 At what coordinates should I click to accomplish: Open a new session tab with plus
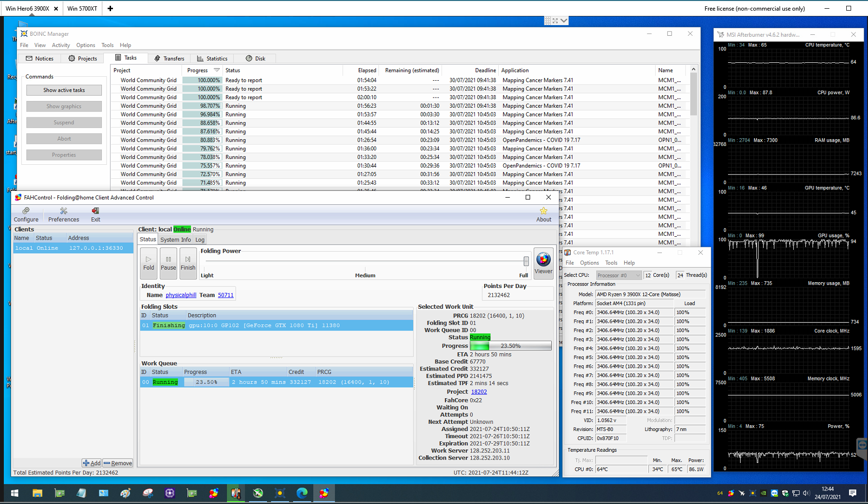[110, 8]
